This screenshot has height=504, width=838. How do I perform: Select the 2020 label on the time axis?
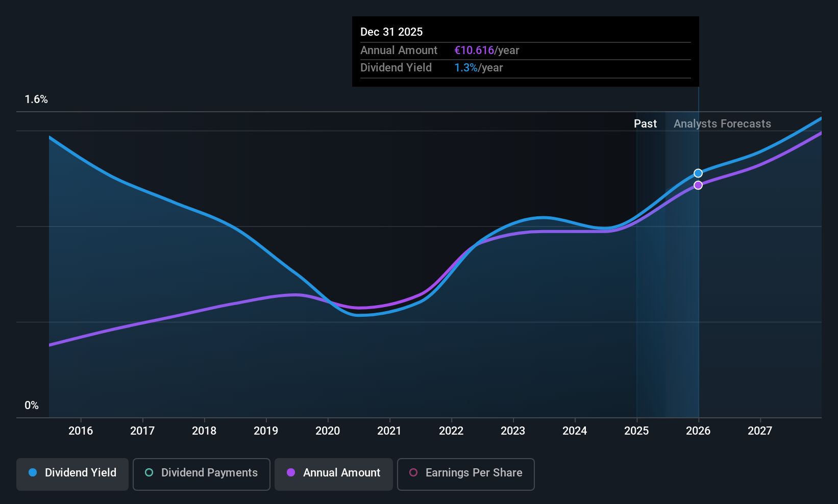(328, 431)
